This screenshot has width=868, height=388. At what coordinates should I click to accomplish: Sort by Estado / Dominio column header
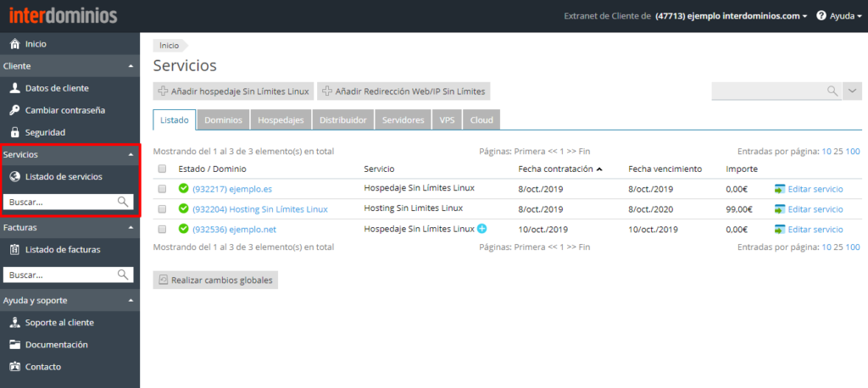pyautogui.click(x=213, y=169)
